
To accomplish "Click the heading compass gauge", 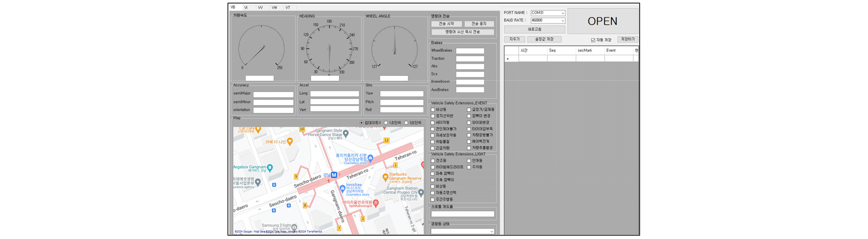I will click(x=329, y=49).
